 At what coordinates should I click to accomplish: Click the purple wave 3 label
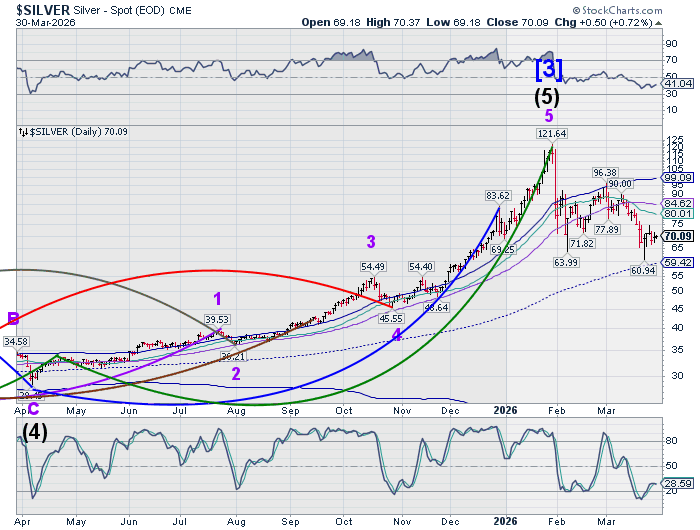click(x=370, y=241)
